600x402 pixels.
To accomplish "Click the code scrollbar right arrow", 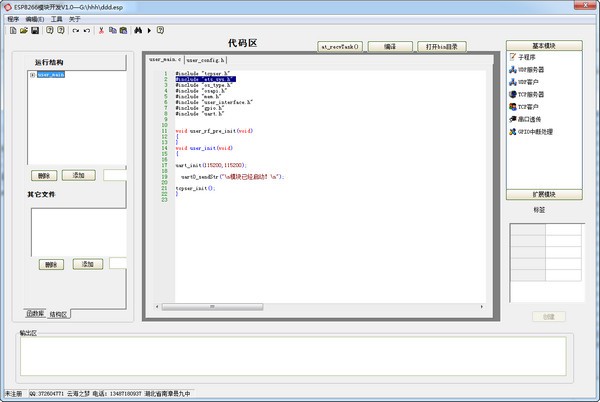I will (481, 307).
